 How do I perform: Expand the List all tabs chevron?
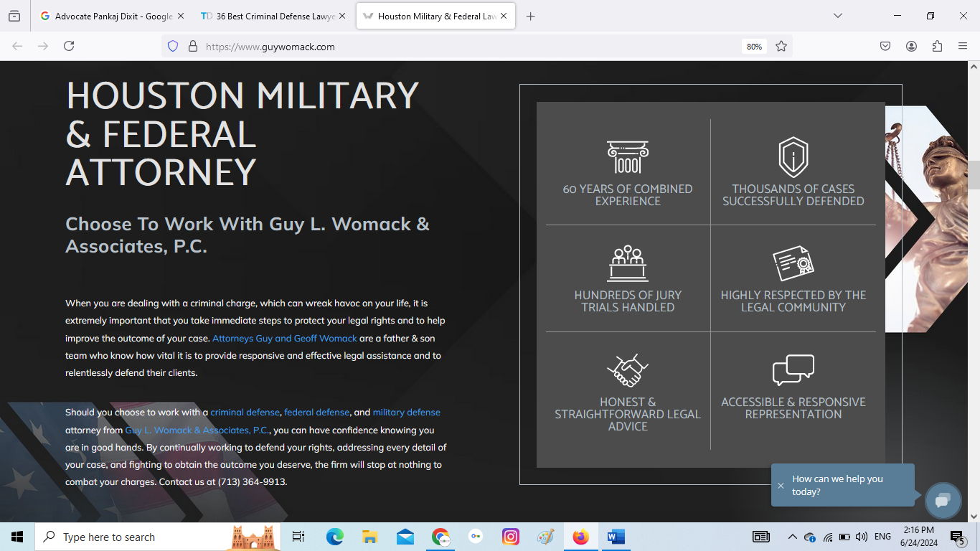pyautogui.click(x=837, y=16)
